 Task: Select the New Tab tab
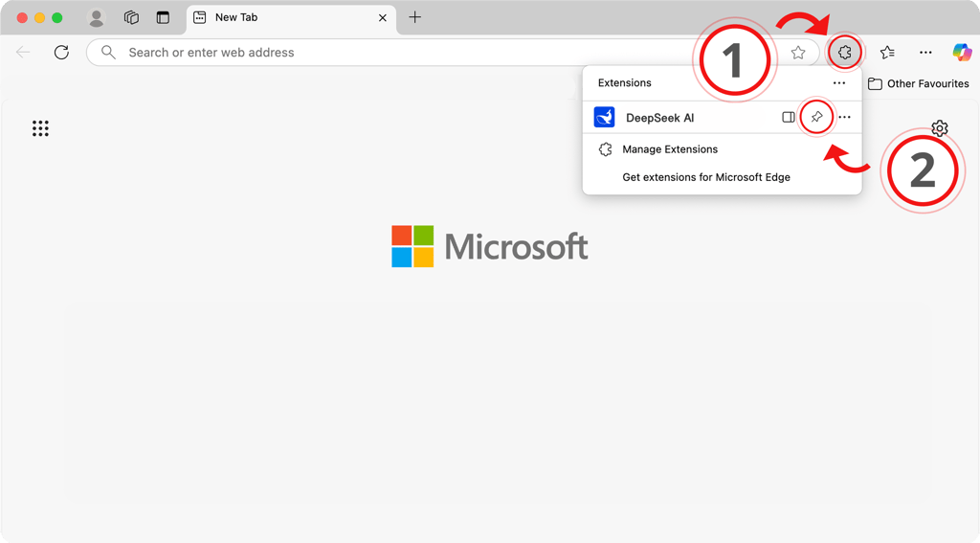click(x=291, y=17)
